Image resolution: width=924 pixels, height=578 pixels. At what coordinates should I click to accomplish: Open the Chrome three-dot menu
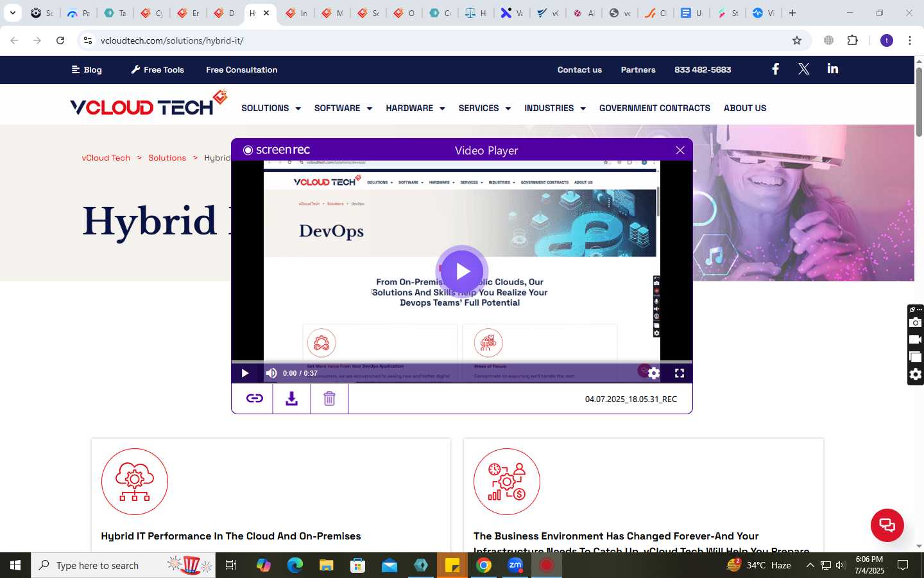click(x=910, y=40)
